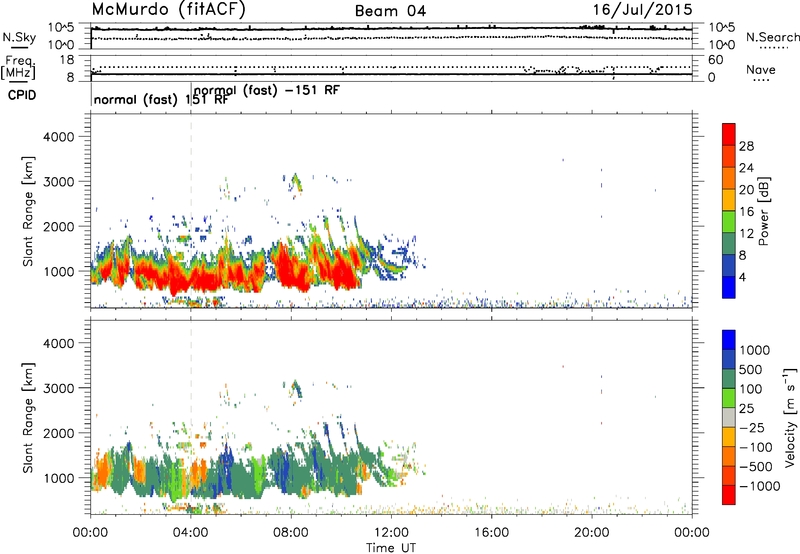The width and height of the screenshot is (800, 554).
Task: Click the '12:00' time axis tick label
Action: pyautogui.click(x=391, y=533)
